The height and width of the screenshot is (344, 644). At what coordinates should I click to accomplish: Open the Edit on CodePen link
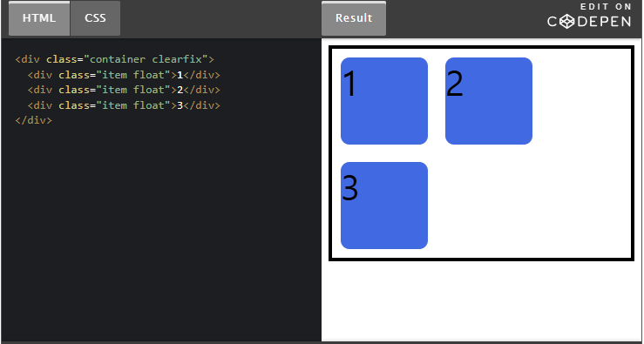tap(589, 15)
